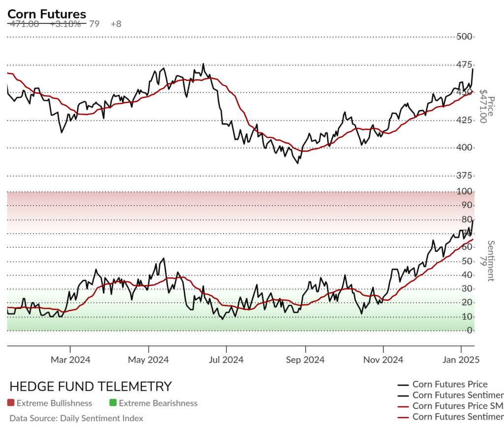Click the Corn Futures chart title

[47, 14]
